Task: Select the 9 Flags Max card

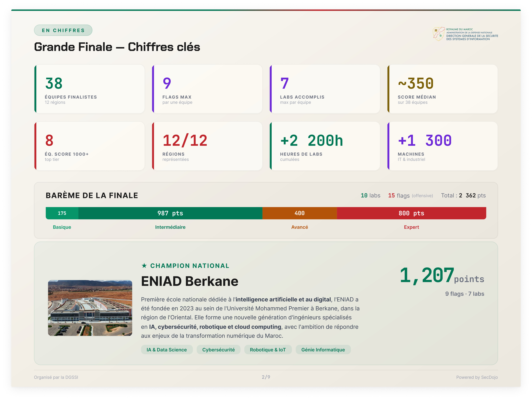Action: tap(207, 89)
